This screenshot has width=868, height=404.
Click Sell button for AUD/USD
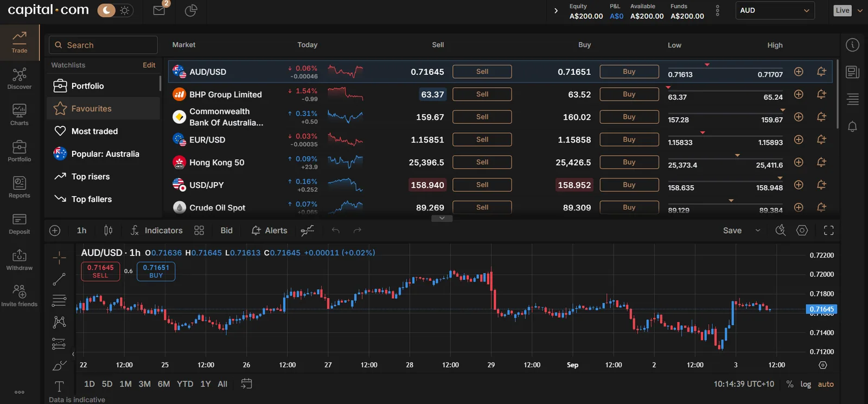[x=482, y=72]
